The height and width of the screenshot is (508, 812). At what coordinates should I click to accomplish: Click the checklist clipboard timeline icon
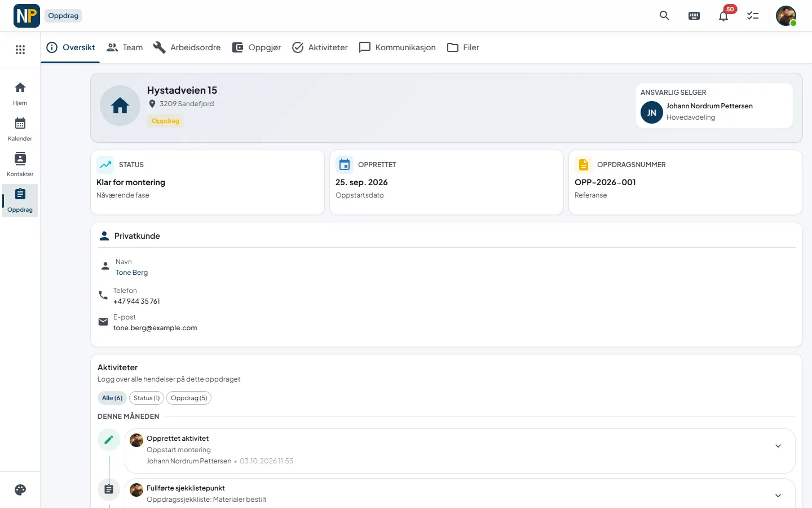pos(109,489)
